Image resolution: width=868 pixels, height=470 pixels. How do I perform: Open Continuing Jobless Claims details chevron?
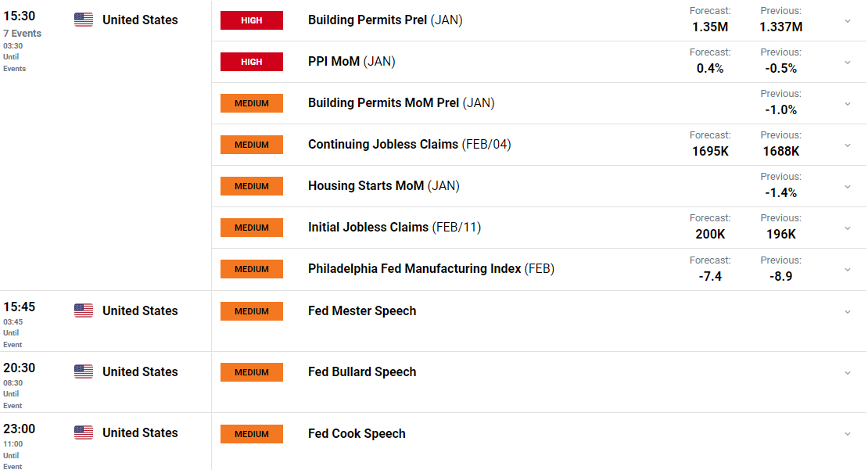pyautogui.click(x=848, y=145)
